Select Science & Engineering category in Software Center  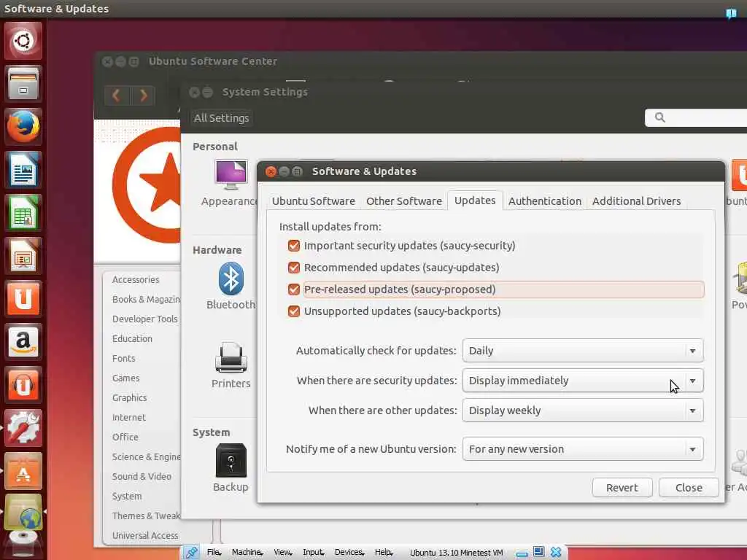click(146, 456)
